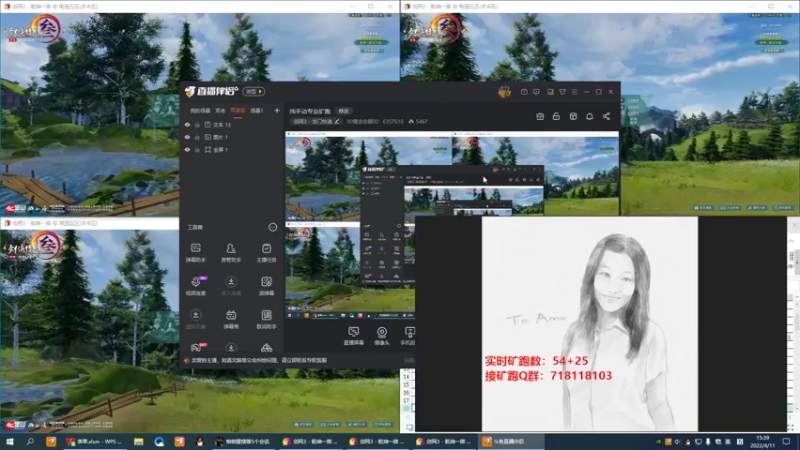This screenshot has width=800, height=450.
Task: Click the avatar icon in streaming app titlebar
Action: (504, 92)
